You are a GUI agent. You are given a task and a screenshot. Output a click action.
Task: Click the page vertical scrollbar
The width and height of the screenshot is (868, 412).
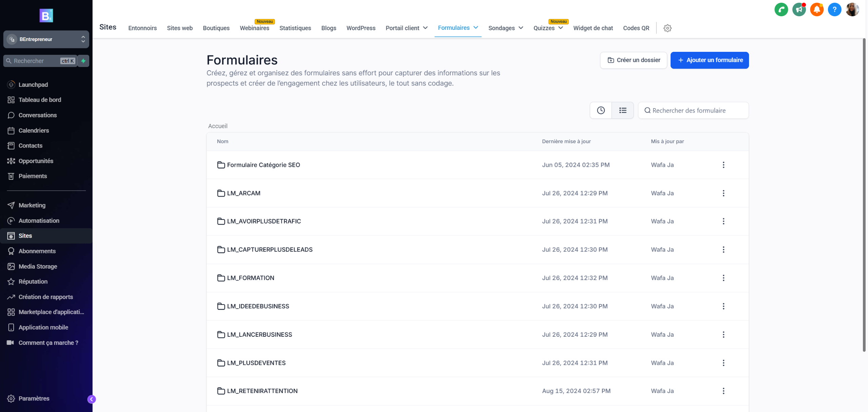[864, 195]
